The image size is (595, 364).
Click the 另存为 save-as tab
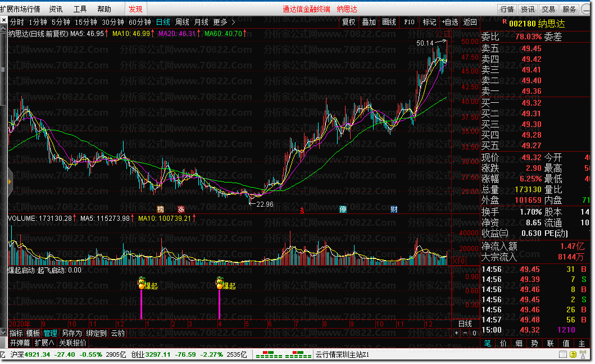tap(72, 333)
